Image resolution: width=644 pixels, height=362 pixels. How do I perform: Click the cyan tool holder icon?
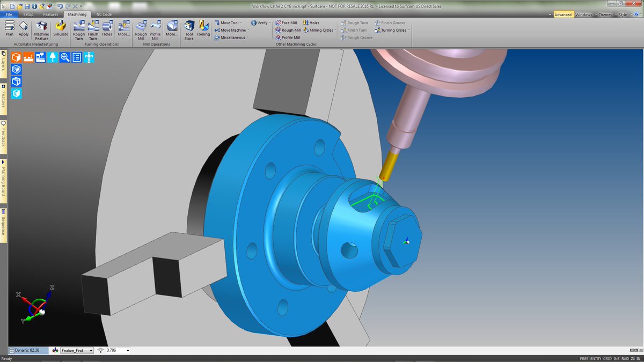point(53,57)
